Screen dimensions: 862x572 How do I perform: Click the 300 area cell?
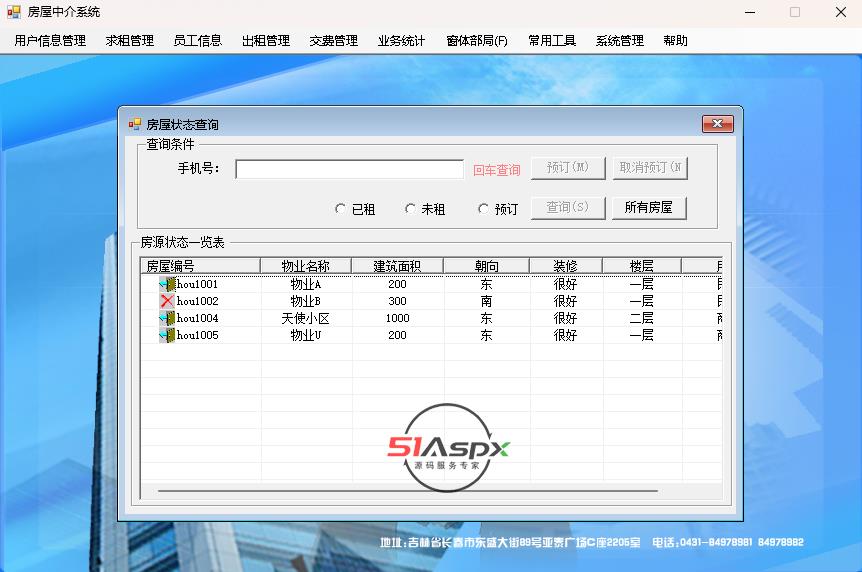click(x=397, y=301)
